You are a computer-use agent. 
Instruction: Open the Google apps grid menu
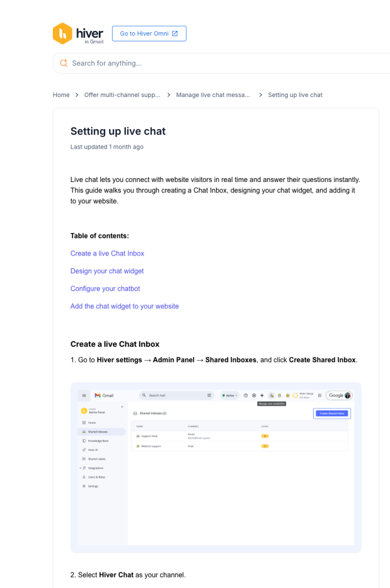point(320,395)
